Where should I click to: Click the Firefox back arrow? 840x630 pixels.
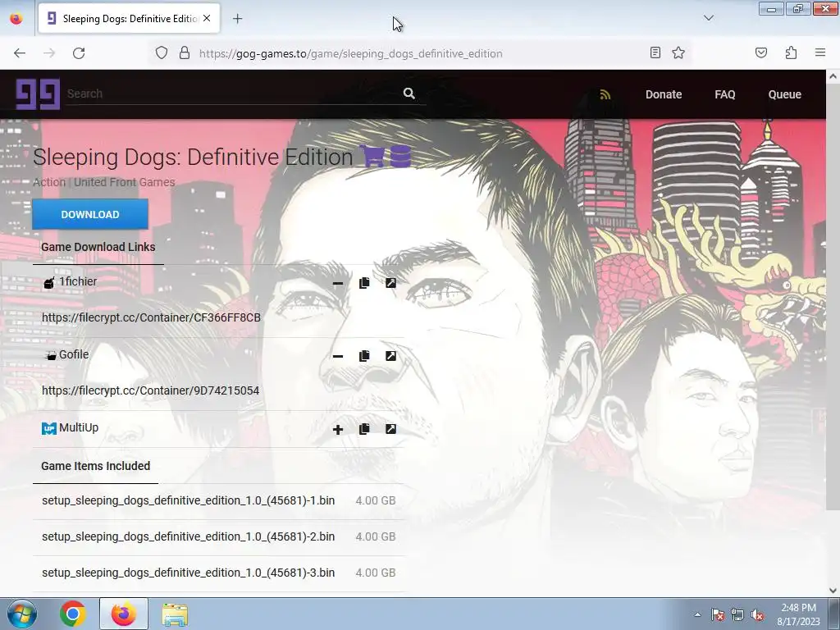pyautogui.click(x=20, y=53)
